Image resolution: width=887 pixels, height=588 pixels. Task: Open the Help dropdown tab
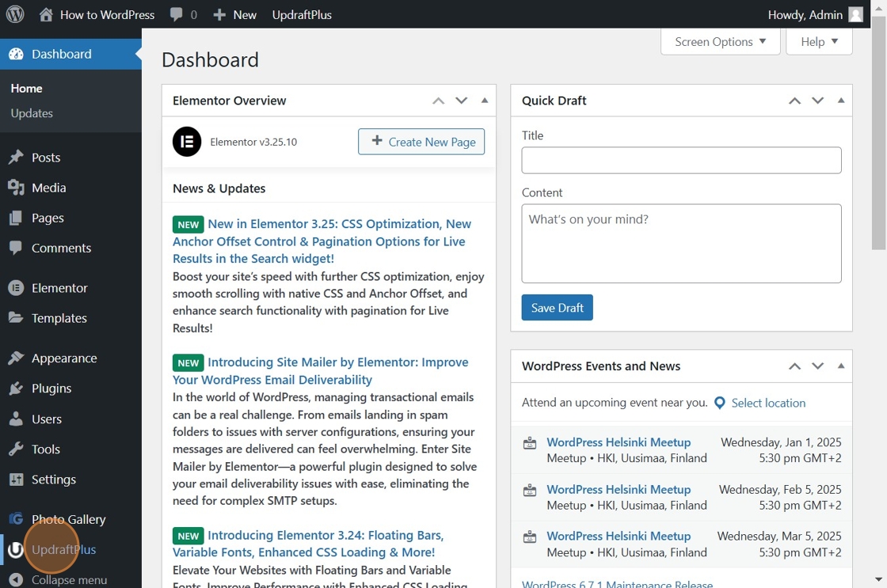pyautogui.click(x=819, y=42)
